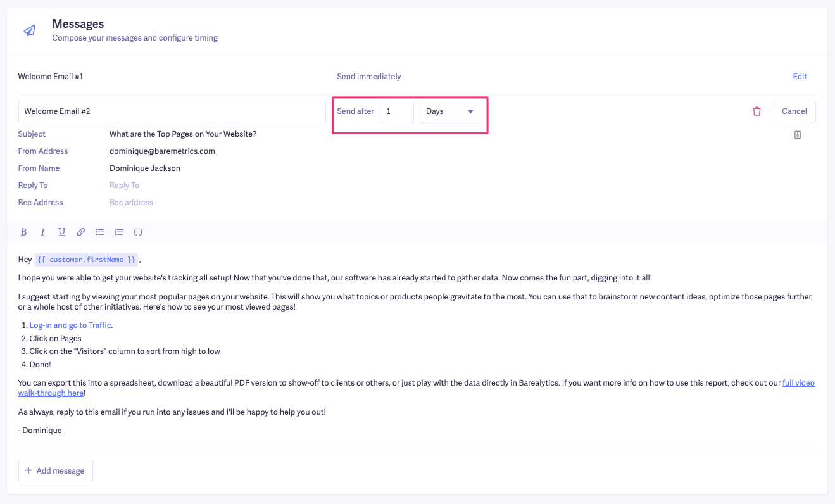Click the customer.firstName variable tag

[x=86, y=260]
